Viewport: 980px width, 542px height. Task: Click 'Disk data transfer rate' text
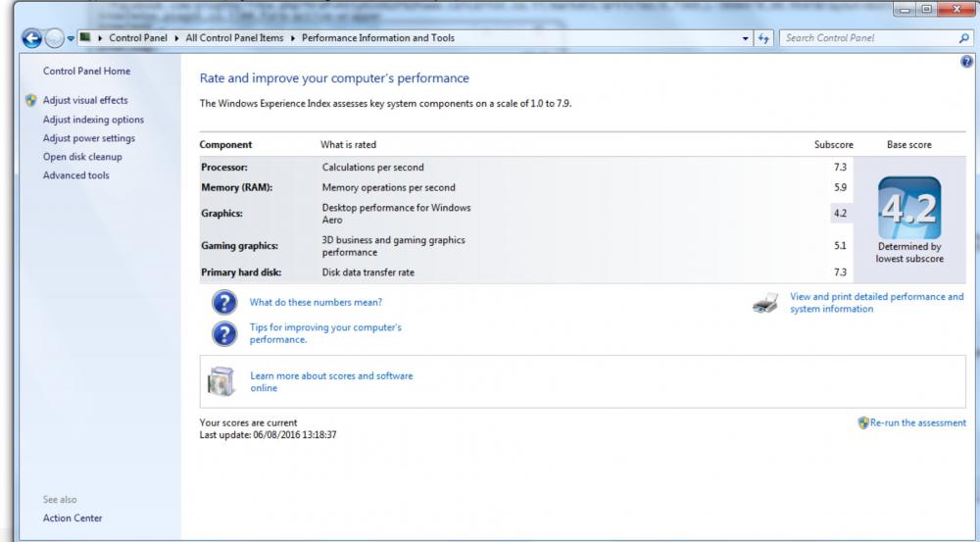[x=368, y=272]
